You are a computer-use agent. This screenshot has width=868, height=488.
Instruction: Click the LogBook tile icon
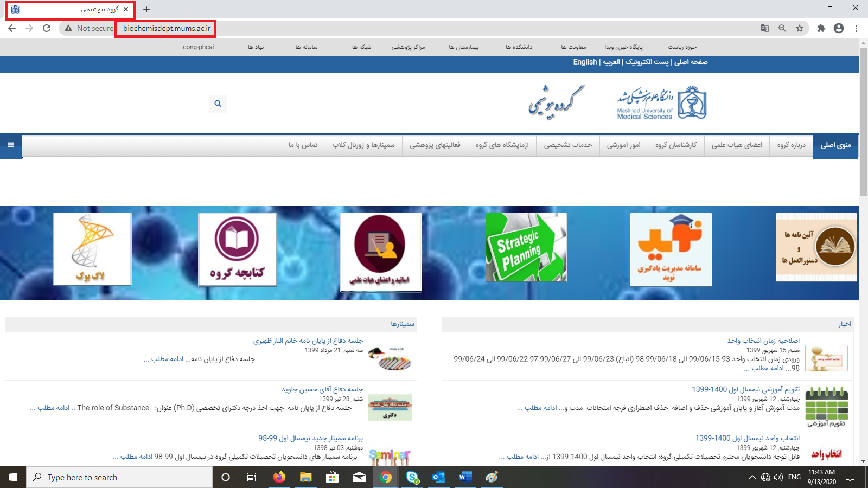coord(92,249)
